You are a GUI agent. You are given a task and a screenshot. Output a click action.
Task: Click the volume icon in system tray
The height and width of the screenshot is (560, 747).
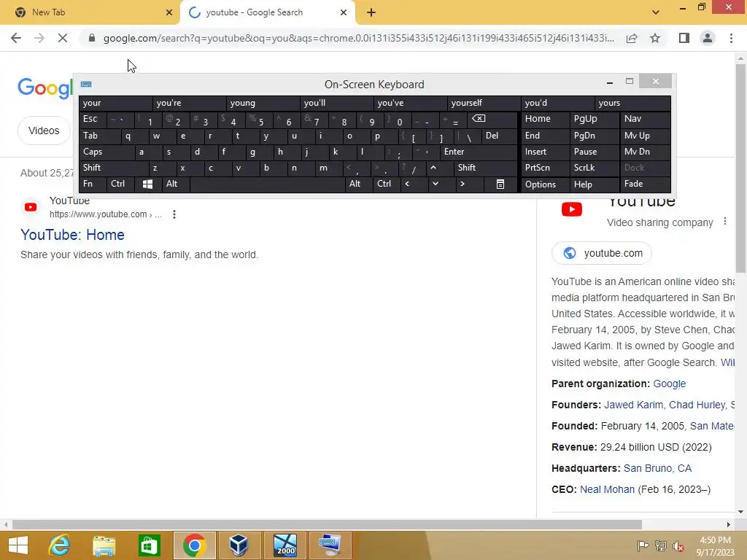(678, 546)
